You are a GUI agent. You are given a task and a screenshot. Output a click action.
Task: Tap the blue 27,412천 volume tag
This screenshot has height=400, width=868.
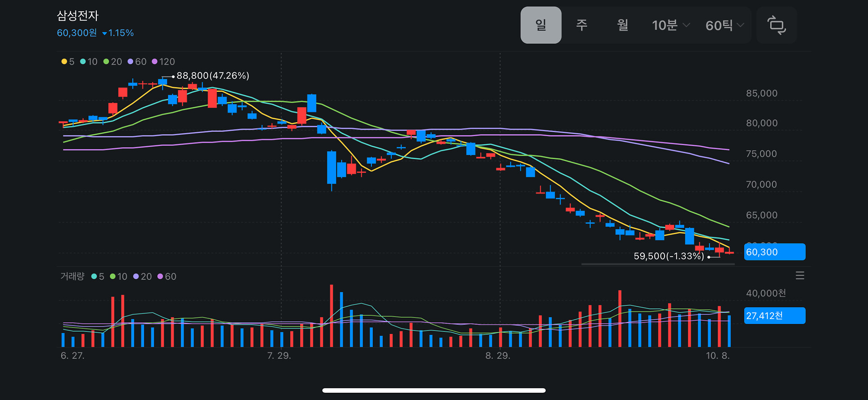tap(774, 315)
